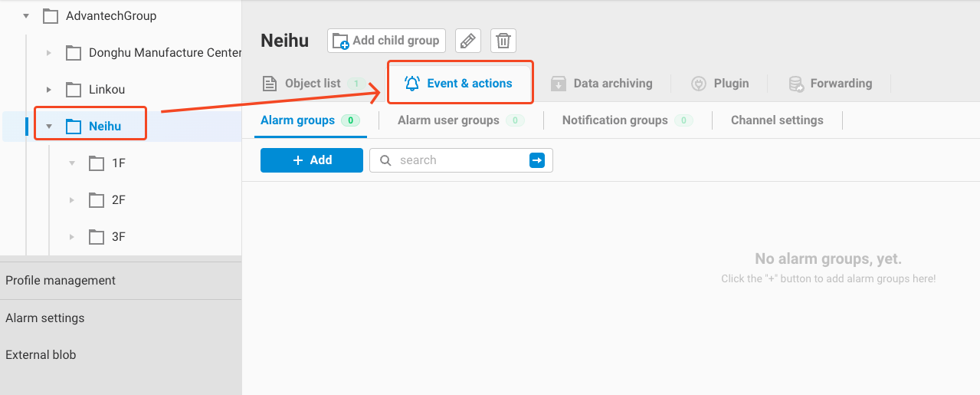Screen dimensions: 980x395
Task: Click the Donghu Manufacture Center folder icon
Action: click(x=74, y=53)
